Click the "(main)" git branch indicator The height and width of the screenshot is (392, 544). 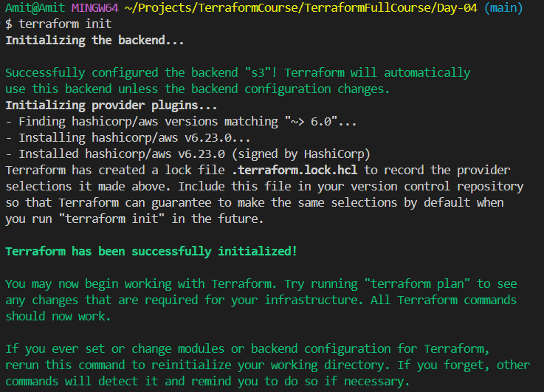(x=503, y=7)
